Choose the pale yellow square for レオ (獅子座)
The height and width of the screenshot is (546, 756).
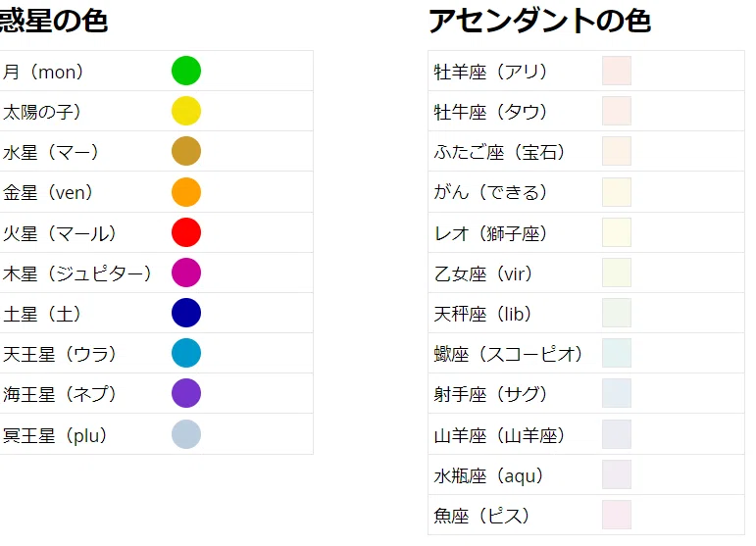click(x=617, y=232)
